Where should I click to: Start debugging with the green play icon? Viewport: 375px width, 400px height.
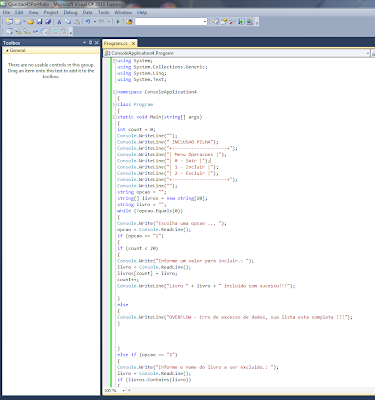point(118,22)
